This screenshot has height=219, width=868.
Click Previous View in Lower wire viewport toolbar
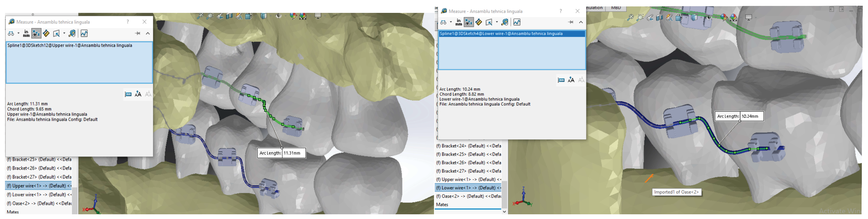click(x=650, y=18)
